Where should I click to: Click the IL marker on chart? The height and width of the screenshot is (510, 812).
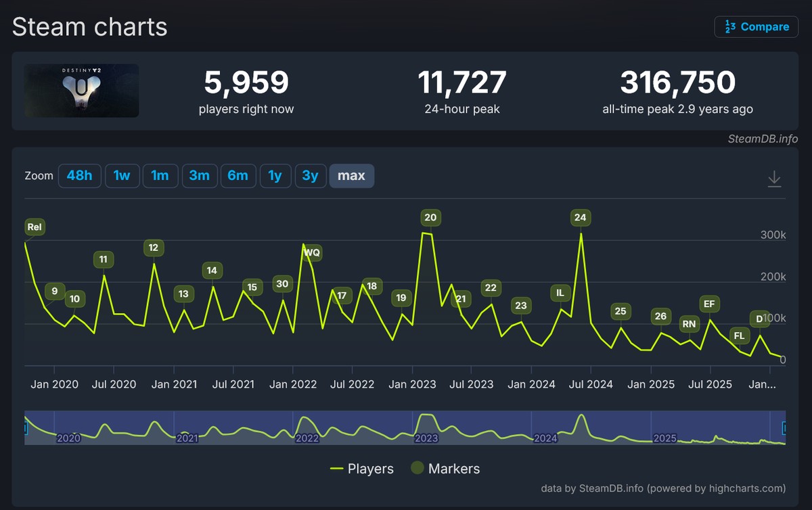[560, 293]
